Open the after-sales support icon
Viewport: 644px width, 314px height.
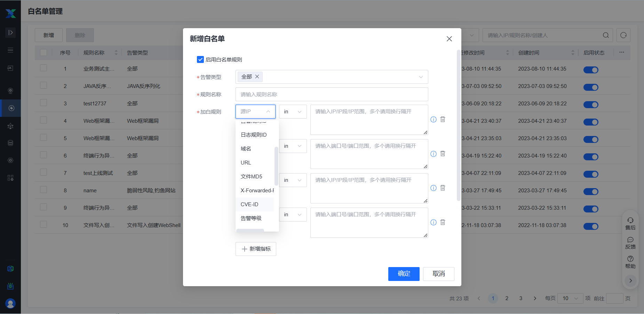click(630, 223)
